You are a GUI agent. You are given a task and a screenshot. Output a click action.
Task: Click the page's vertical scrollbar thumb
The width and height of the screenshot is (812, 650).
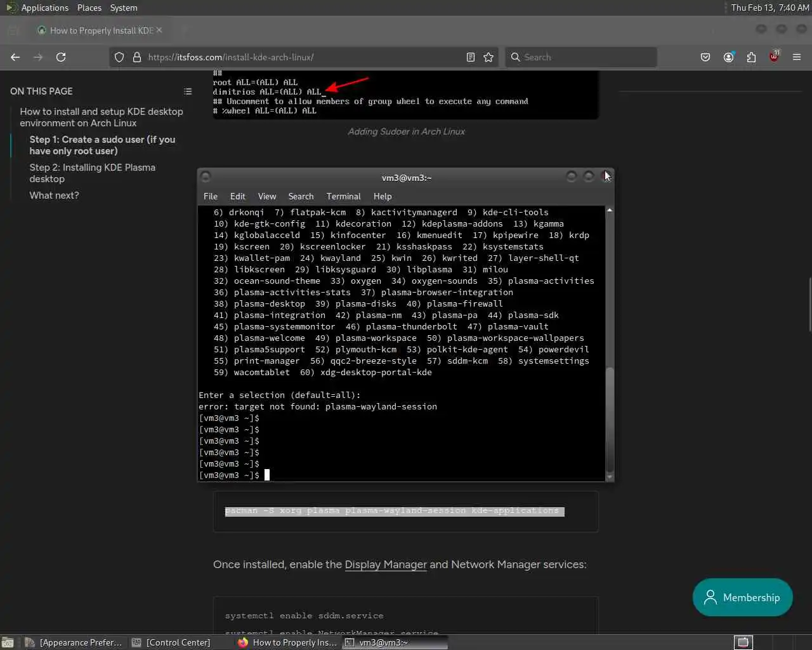[x=809, y=305]
